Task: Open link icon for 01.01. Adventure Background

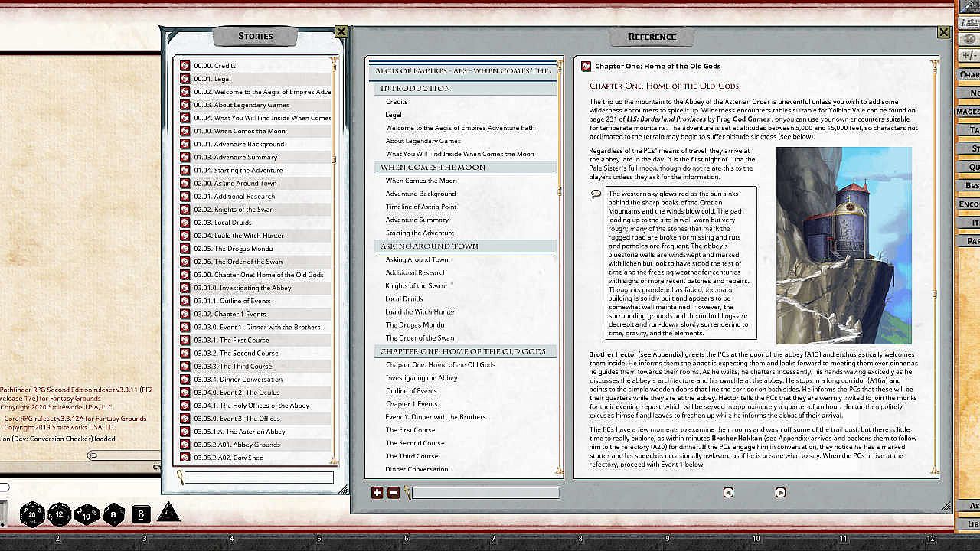Action: pyautogui.click(x=185, y=144)
